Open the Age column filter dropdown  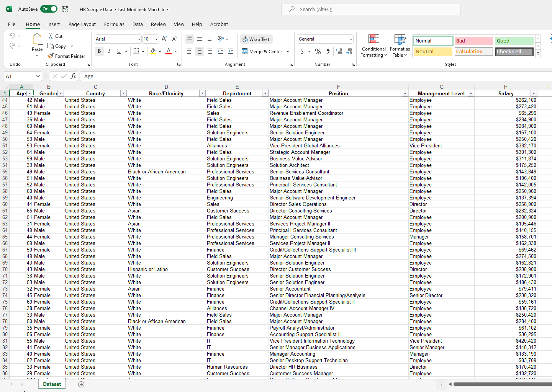(x=30, y=93)
